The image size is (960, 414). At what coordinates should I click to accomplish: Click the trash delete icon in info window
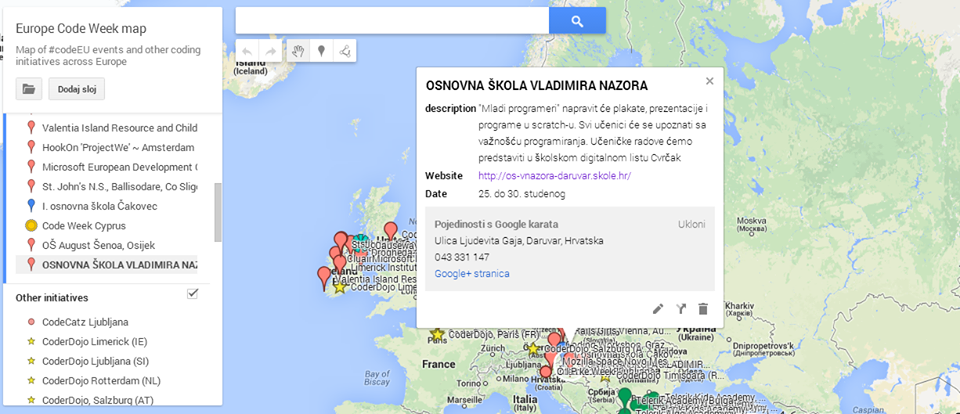coord(703,309)
